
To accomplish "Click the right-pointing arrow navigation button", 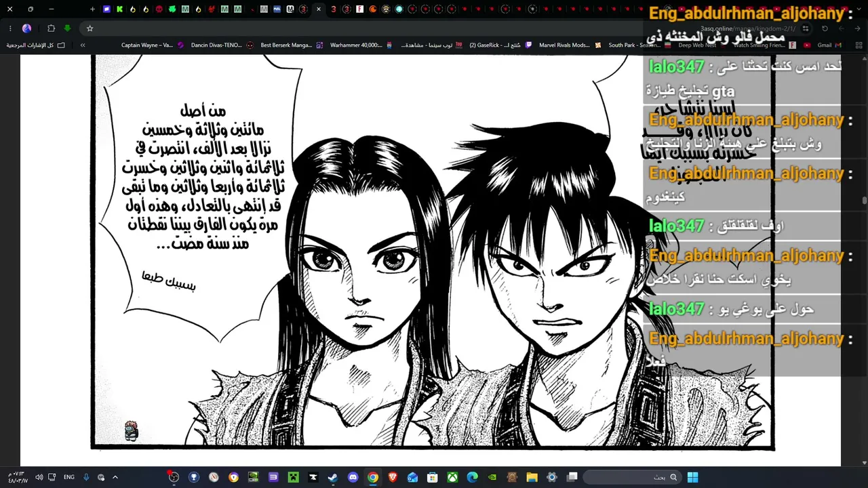I will pos(856,28).
